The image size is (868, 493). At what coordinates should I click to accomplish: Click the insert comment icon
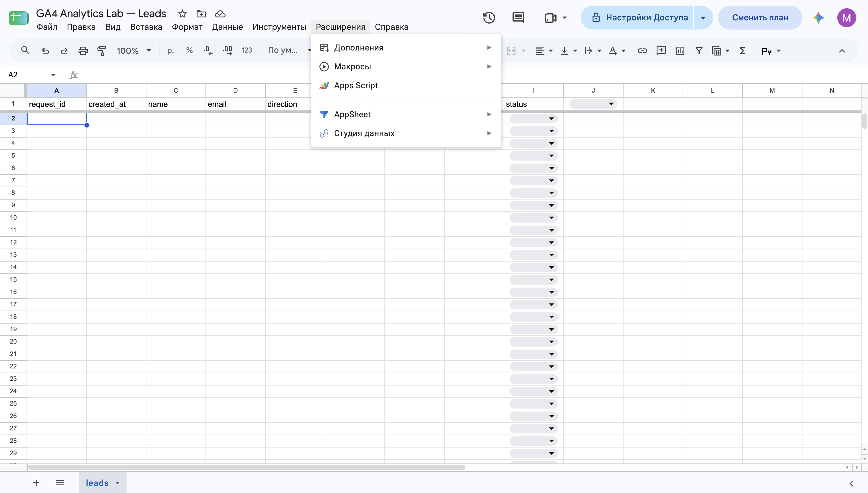[x=661, y=51]
